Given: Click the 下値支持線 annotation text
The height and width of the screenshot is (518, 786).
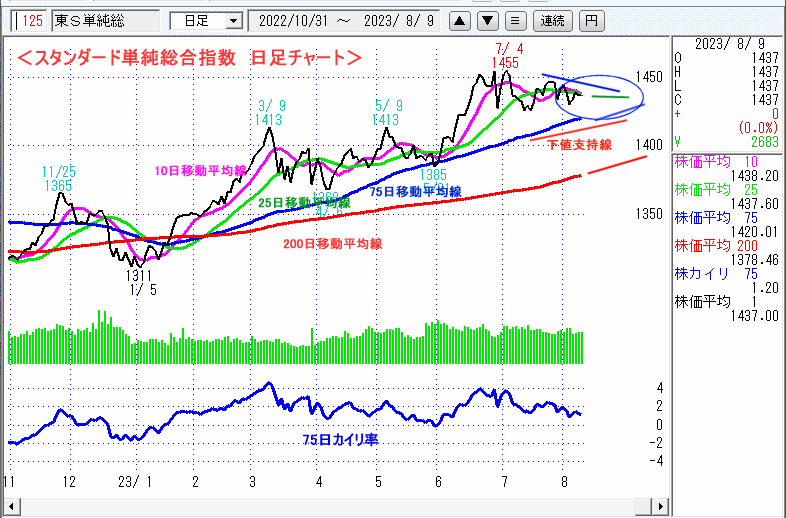Looking at the screenshot, I should coord(579,145).
